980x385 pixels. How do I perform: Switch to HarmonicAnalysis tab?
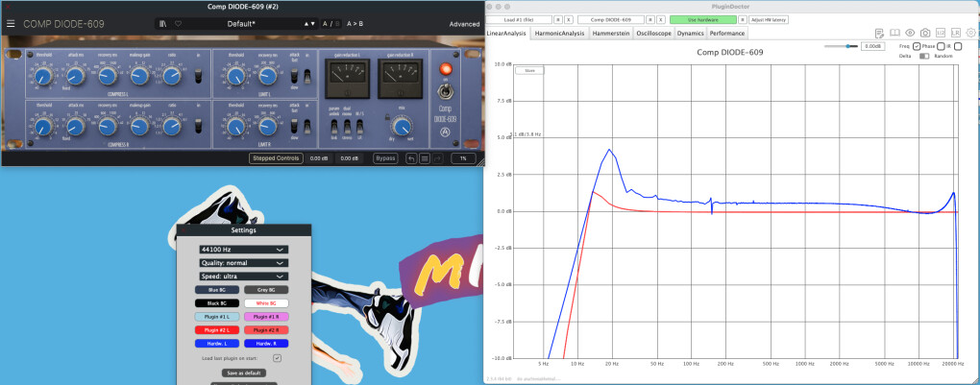pyautogui.click(x=559, y=34)
